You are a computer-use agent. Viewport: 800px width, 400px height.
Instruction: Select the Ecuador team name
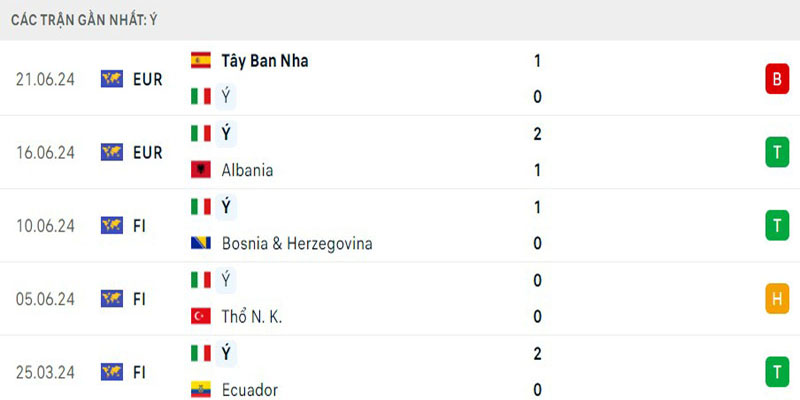(250, 389)
